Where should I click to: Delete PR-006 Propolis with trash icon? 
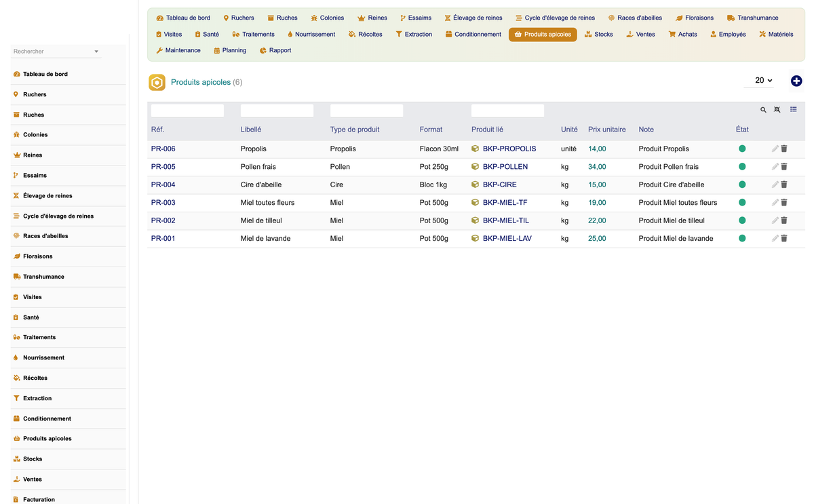(784, 149)
